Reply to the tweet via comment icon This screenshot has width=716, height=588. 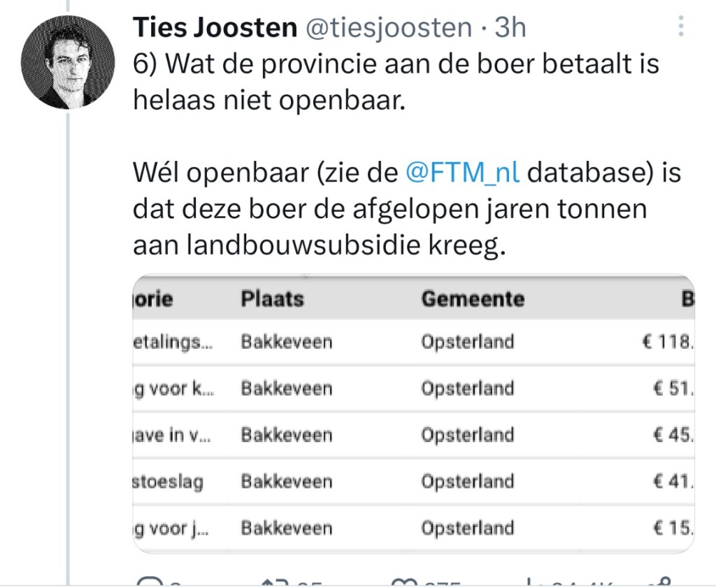click(x=148, y=582)
